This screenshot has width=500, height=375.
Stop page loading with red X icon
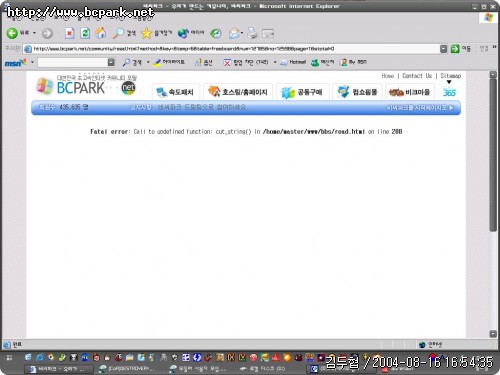[x=69, y=33]
